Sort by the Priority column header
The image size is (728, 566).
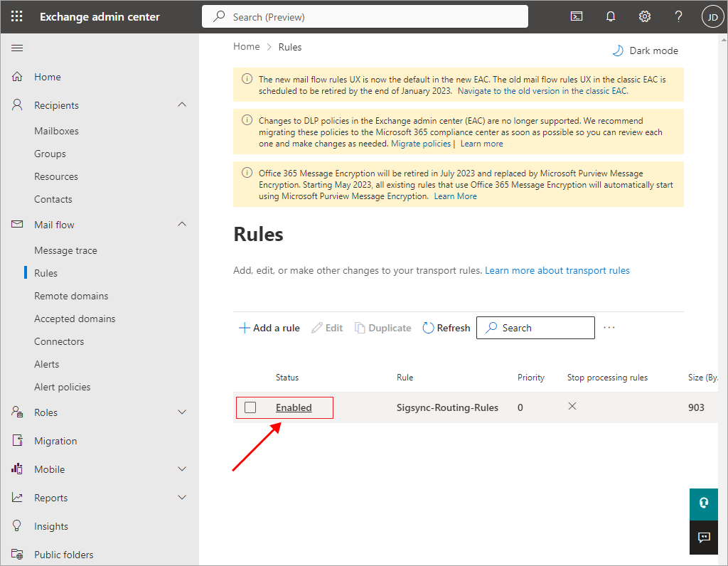point(530,378)
